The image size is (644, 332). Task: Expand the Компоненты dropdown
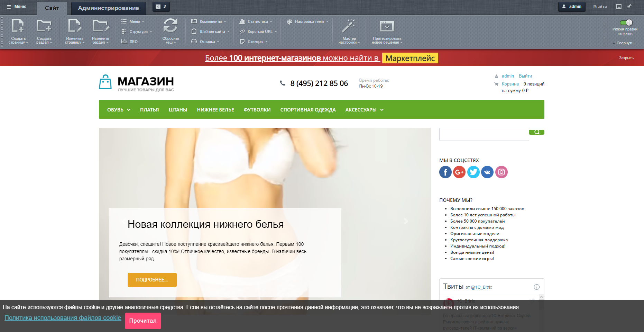click(x=211, y=21)
